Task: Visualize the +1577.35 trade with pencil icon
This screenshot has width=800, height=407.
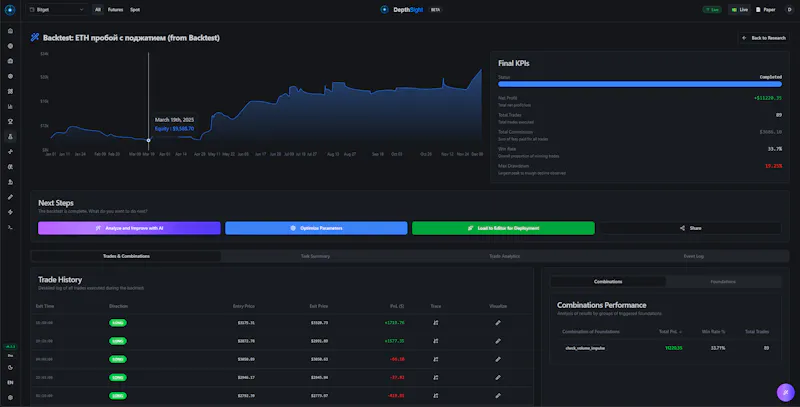Action: 498,341
